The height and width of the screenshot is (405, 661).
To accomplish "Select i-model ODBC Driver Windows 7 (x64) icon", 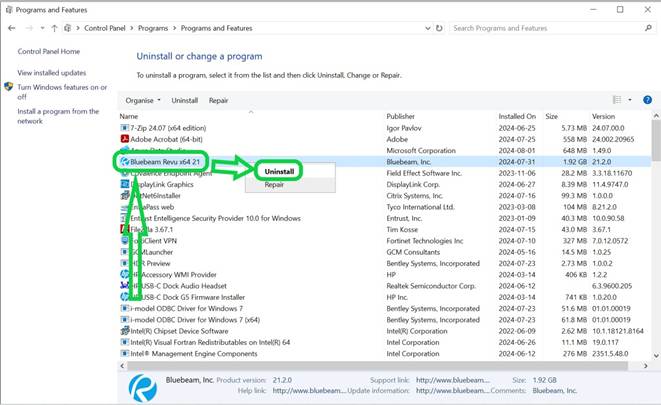I will click(x=124, y=320).
